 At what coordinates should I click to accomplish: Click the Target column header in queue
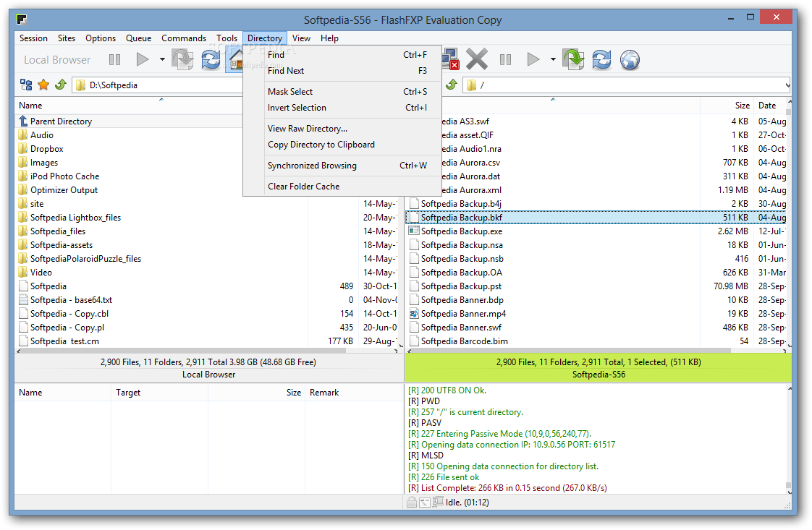159,393
